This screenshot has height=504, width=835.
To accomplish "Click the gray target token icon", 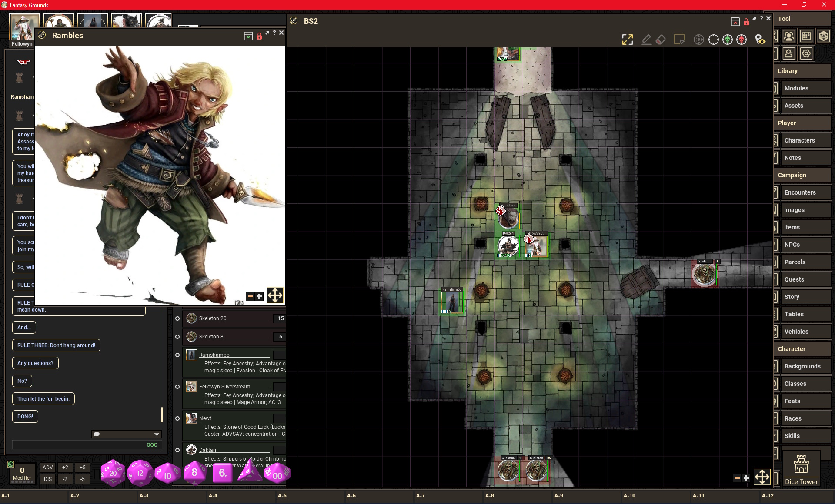I will (698, 40).
